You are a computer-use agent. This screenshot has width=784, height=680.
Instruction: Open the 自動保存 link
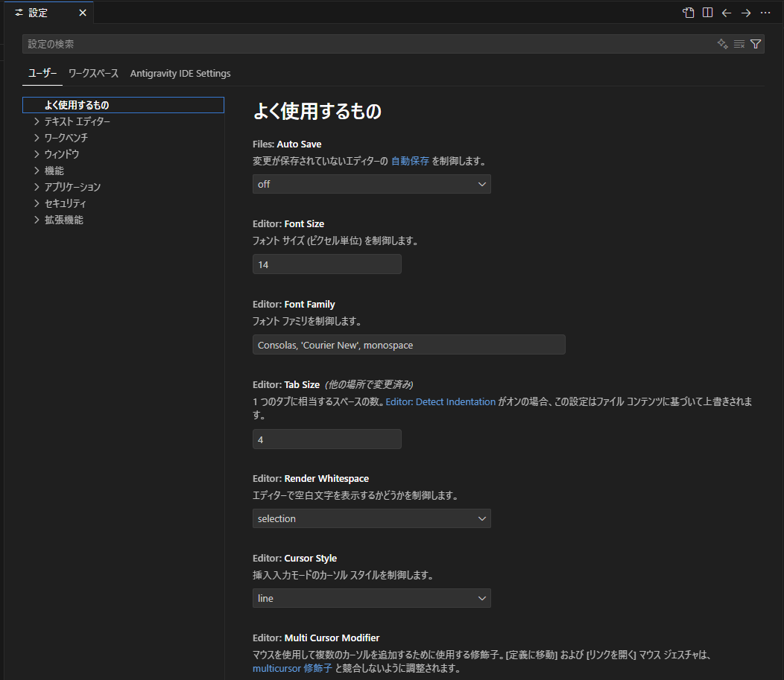pos(410,161)
